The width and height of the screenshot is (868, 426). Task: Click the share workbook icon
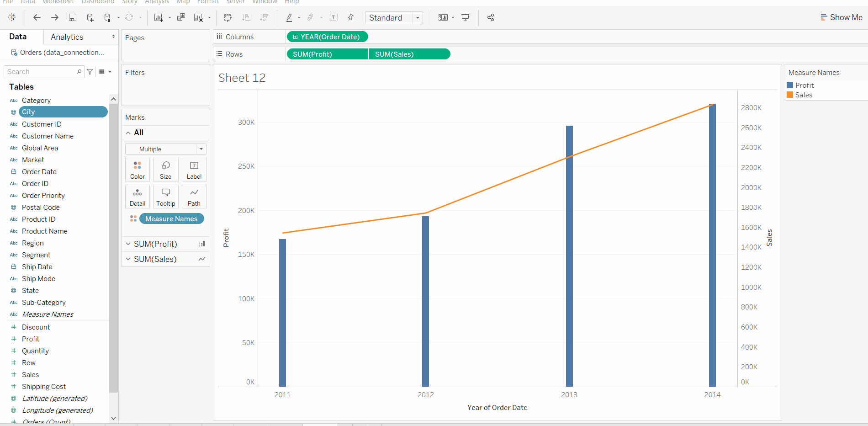pyautogui.click(x=491, y=17)
